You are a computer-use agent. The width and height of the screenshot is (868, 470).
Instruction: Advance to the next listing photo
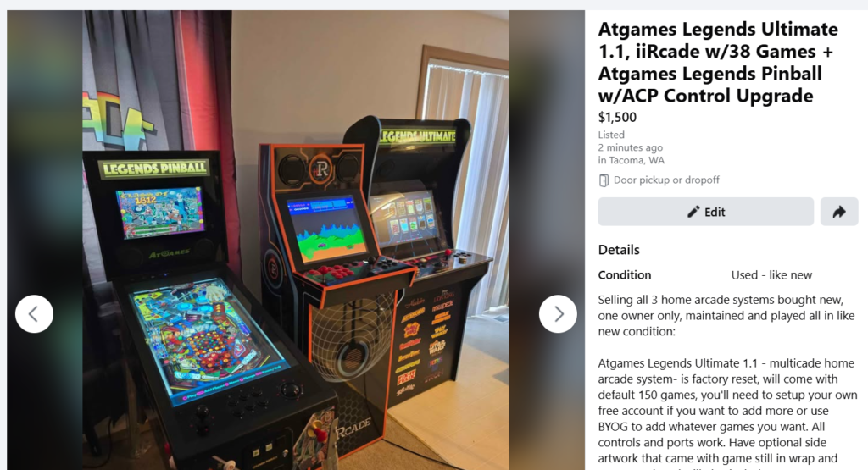[x=558, y=314]
